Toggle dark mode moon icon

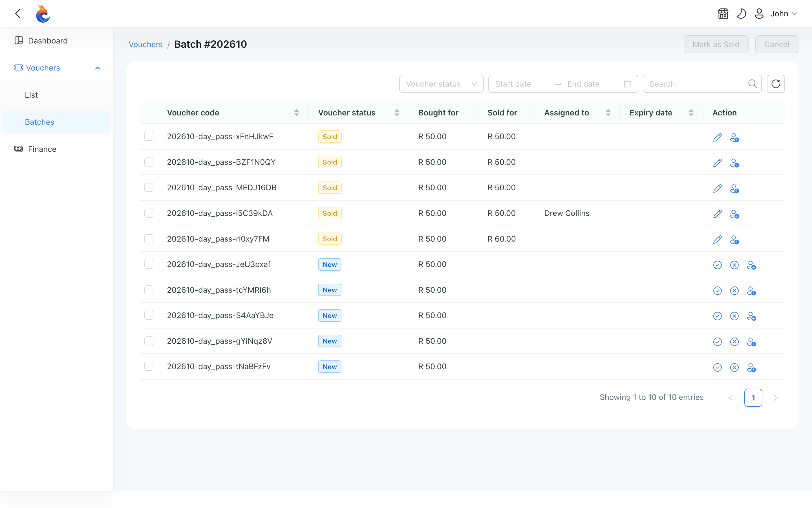pos(741,14)
